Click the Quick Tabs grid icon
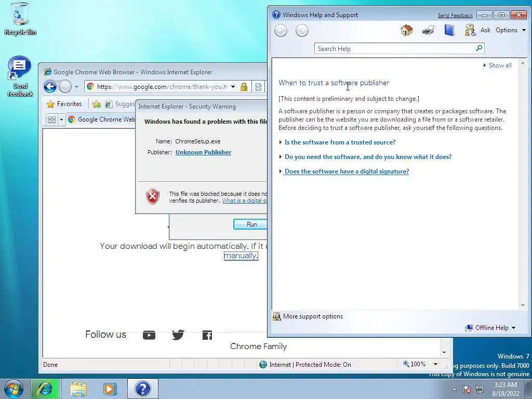This screenshot has height=399, width=532. coord(51,119)
